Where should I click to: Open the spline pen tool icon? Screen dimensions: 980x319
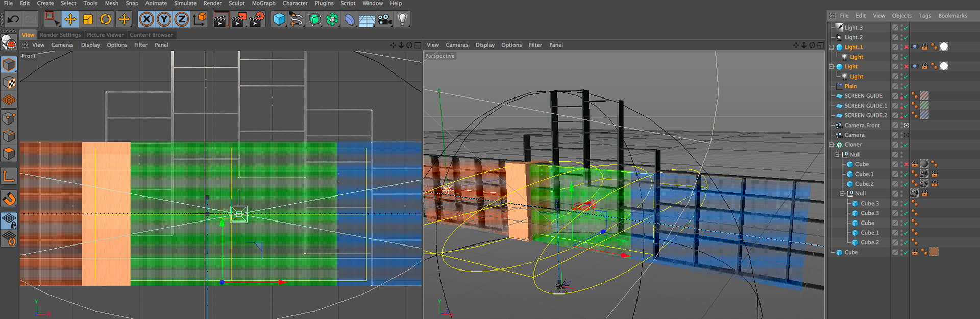(297, 19)
